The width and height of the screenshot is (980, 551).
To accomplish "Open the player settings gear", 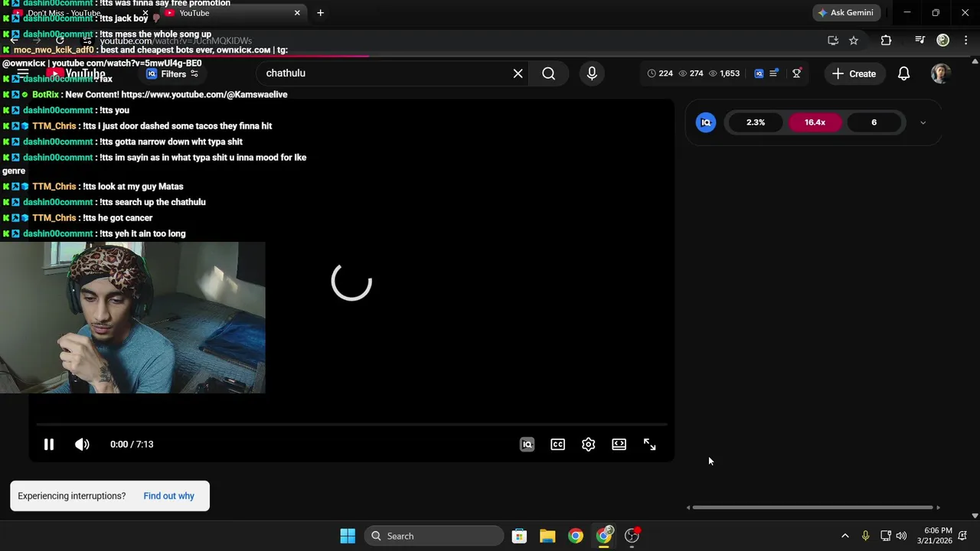I will point(588,445).
